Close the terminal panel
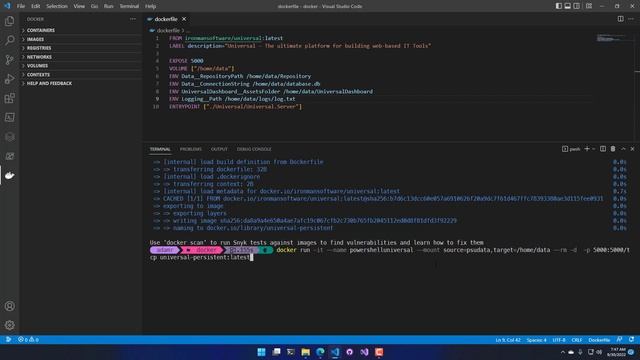Image resolution: width=640 pixels, height=360 pixels. coord(632,149)
